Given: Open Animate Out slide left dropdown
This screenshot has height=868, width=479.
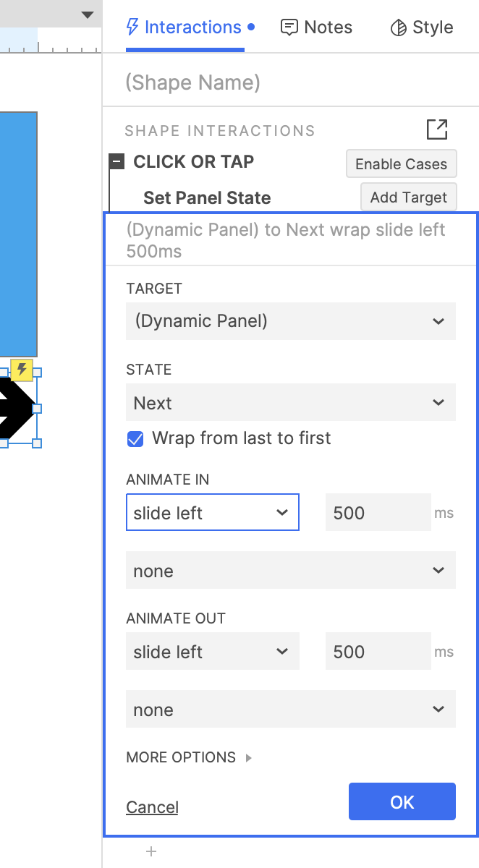Looking at the screenshot, I should (x=213, y=652).
